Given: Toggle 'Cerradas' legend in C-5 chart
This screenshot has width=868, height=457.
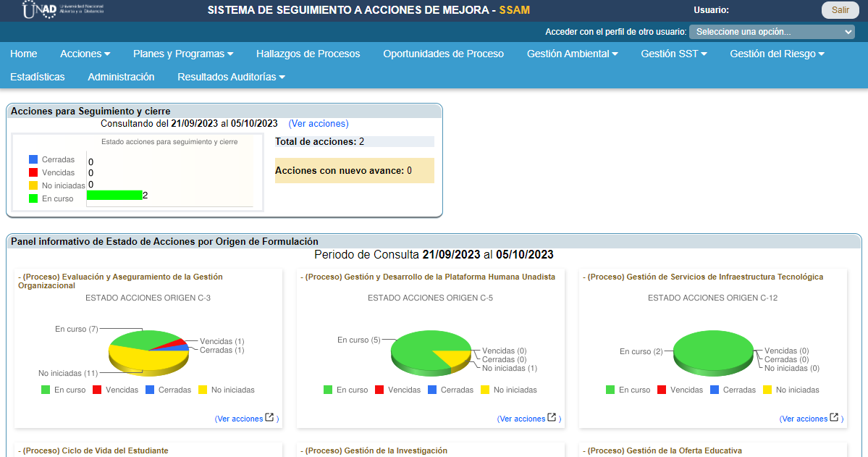Looking at the screenshot, I should tap(450, 390).
